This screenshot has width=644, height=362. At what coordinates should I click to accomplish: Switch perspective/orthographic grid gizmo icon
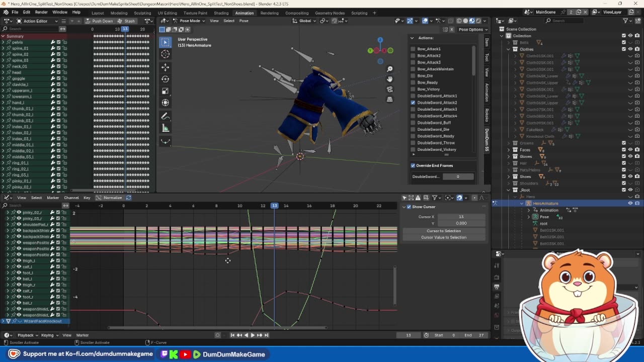click(390, 99)
